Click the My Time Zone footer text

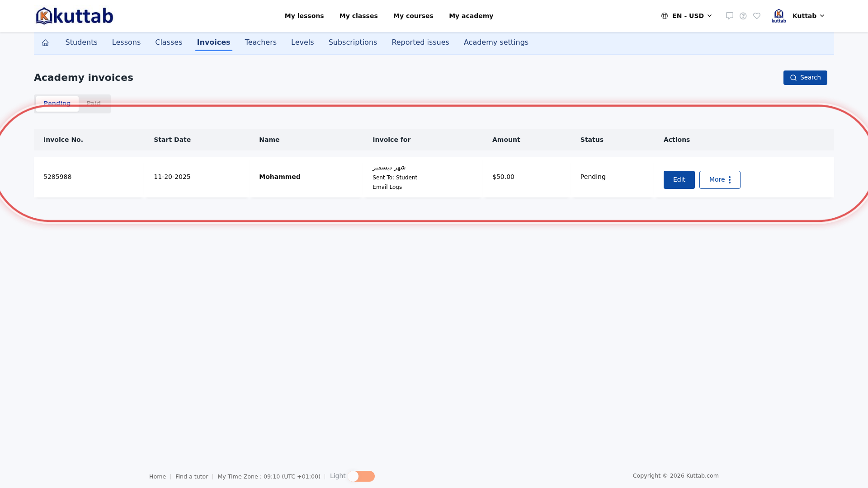(x=269, y=477)
